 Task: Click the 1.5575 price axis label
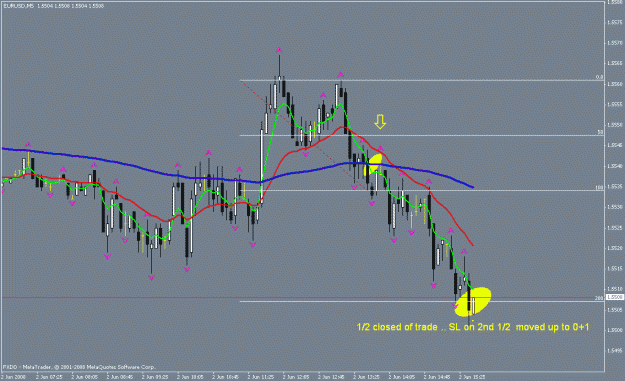point(615,22)
